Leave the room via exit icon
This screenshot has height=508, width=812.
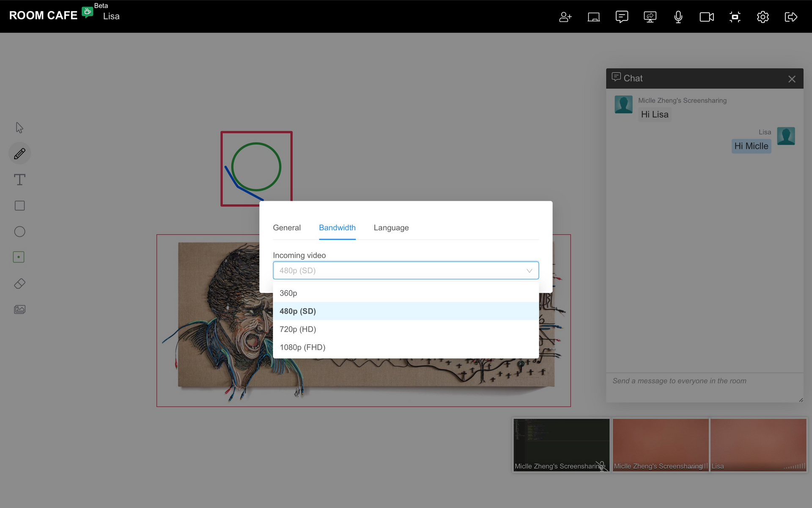tap(791, 17)
